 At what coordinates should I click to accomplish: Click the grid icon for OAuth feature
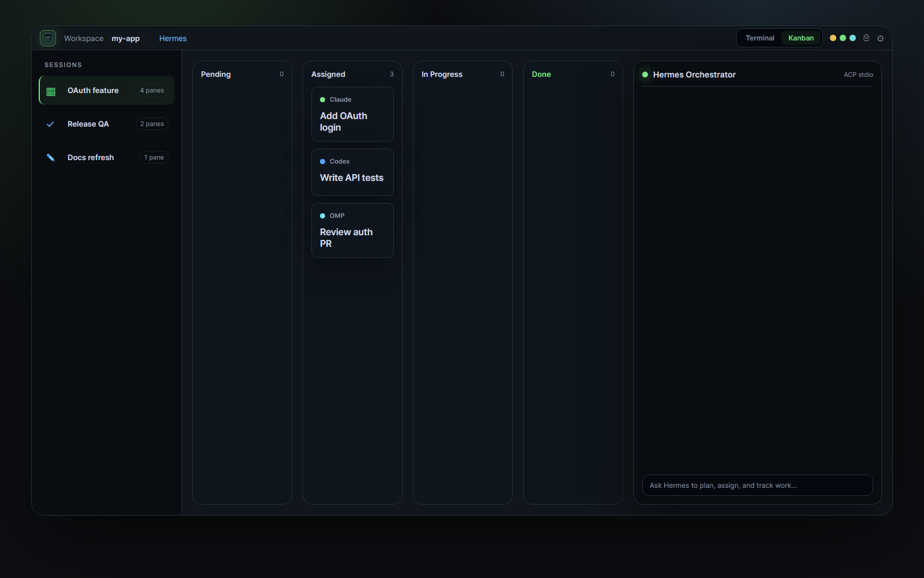[x=51, y=91]
